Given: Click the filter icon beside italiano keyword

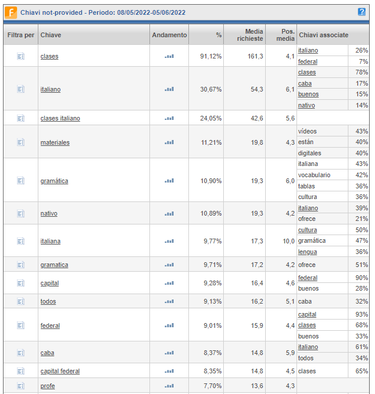Looking at the screenshot, I should (21, 89).
